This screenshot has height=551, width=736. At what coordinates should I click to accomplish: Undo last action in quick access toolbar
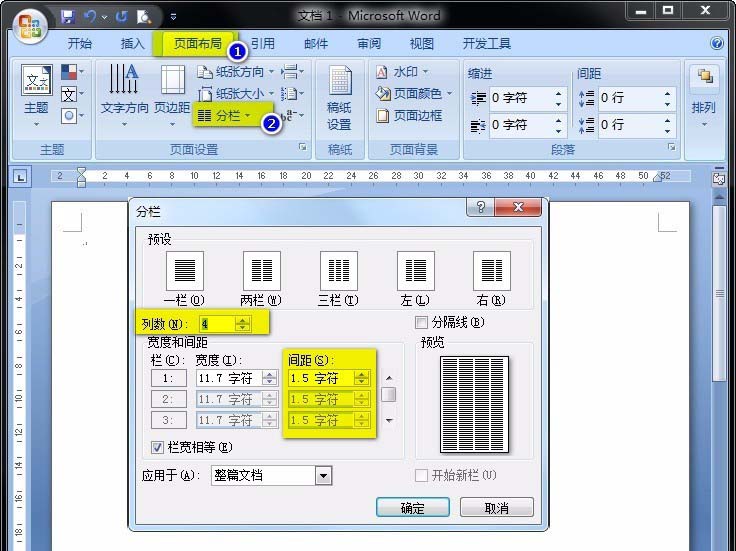pos(90,18)
